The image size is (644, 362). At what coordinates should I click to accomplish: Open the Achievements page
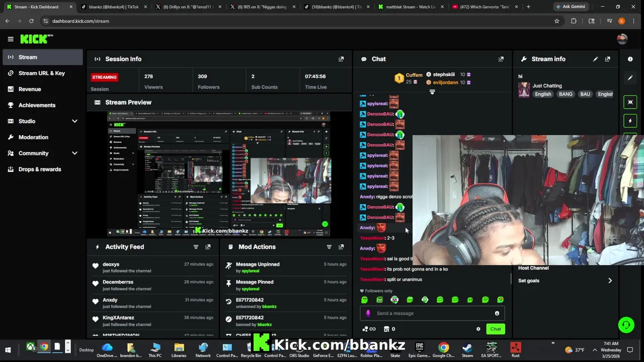(x=42, y=106)
